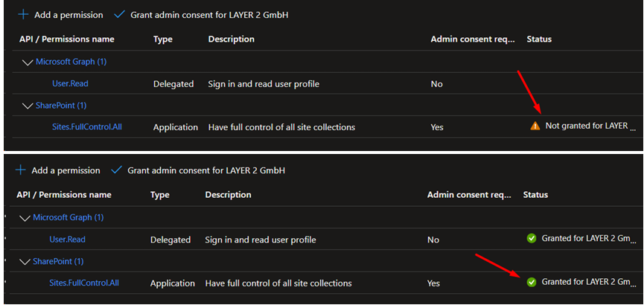Collapse Microsoft Graph group in the lower panel

click(25, 217)
